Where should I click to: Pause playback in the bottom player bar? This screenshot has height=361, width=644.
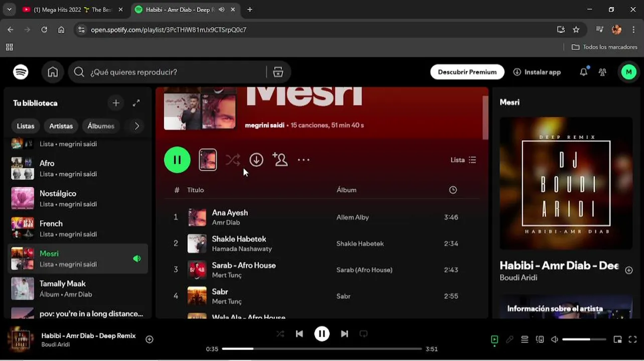pos(322,334)
